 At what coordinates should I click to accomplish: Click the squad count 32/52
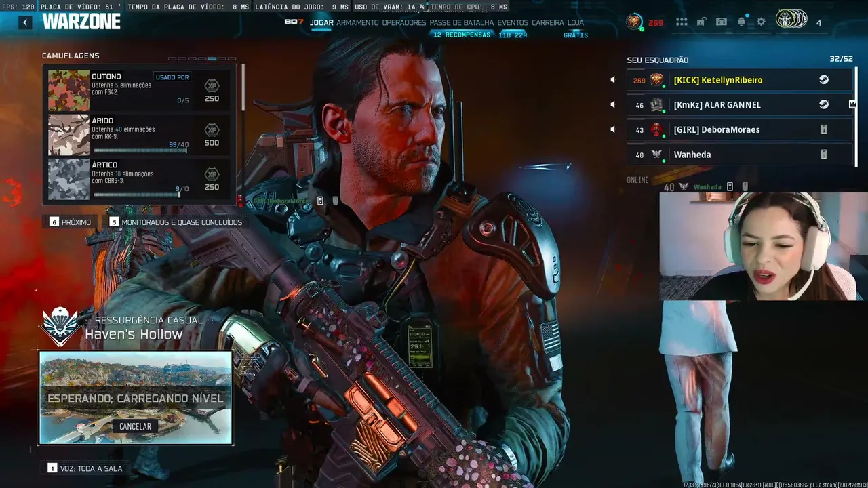[841, 60]
